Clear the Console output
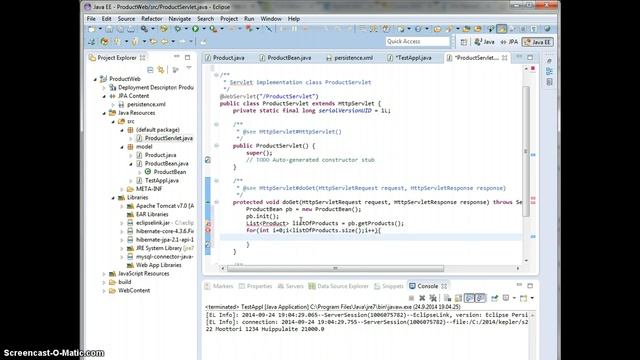This screenshot has height=360, width=640. coord(447,298)
